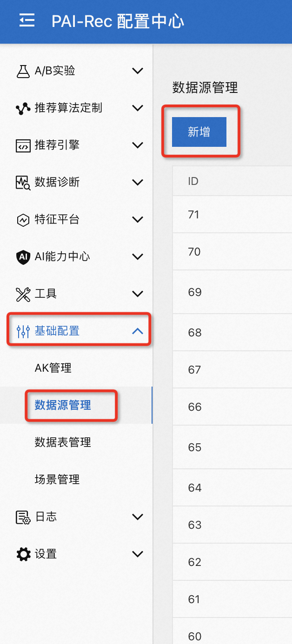
Task: Click the sidebar collapse hamburger icon
Action: click(x=27, y=21)
